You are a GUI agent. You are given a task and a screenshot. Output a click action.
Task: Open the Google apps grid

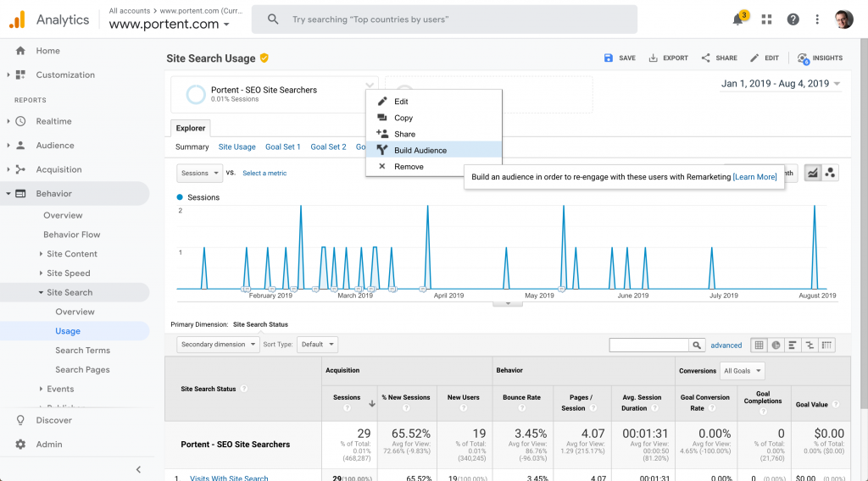[766, 19]
